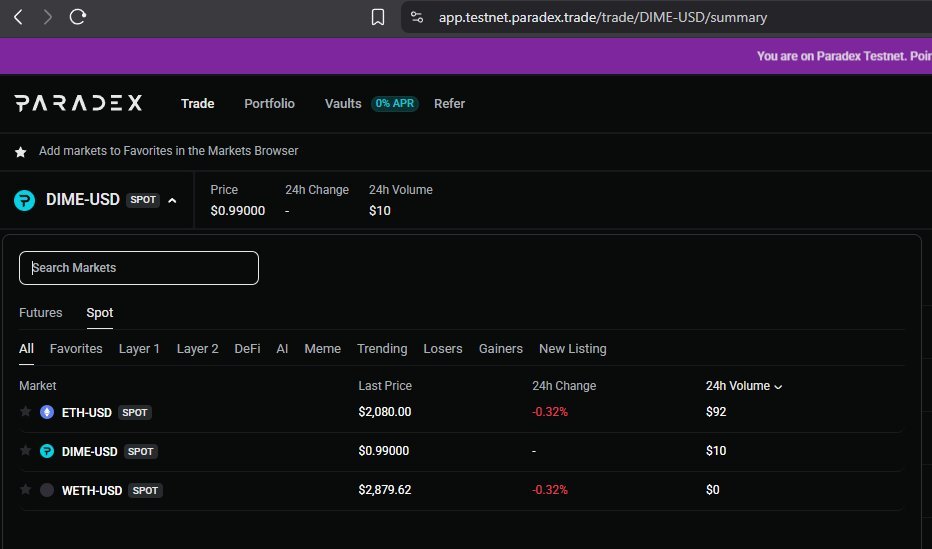932x549 pixels.
Task: Collapse the DIME-USD market selector chevron
Action: (x=172, y=201)
